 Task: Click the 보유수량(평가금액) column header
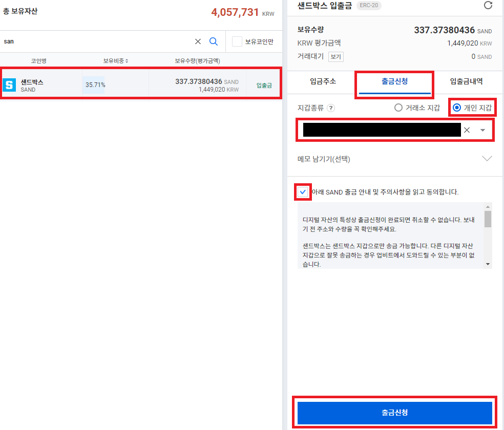[x=197, y=61]
